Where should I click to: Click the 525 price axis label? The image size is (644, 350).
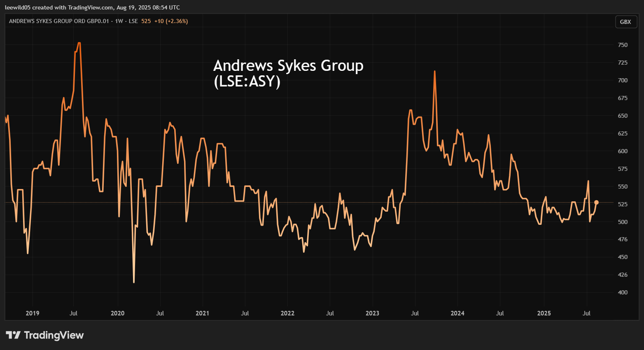point(623,204)
